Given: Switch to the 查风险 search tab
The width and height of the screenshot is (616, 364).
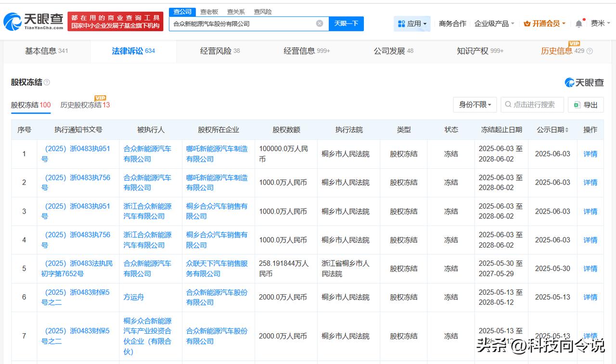Looking at the screenshot, I should click(x=263, y=12).
